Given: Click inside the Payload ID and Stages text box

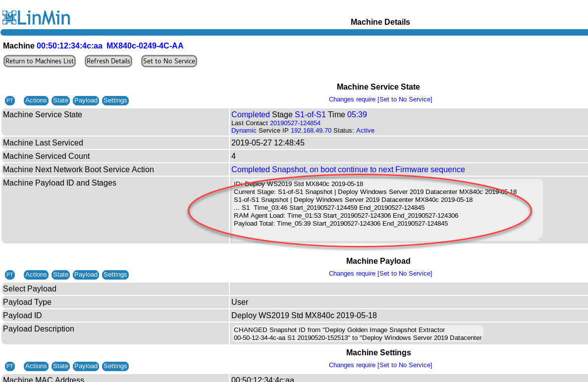Looking at the screenshot, I should coord(386,233).
